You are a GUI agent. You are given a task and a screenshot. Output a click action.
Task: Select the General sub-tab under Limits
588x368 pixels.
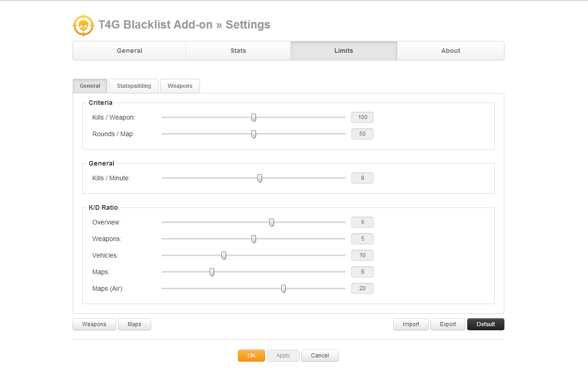[x=90, y=86]
